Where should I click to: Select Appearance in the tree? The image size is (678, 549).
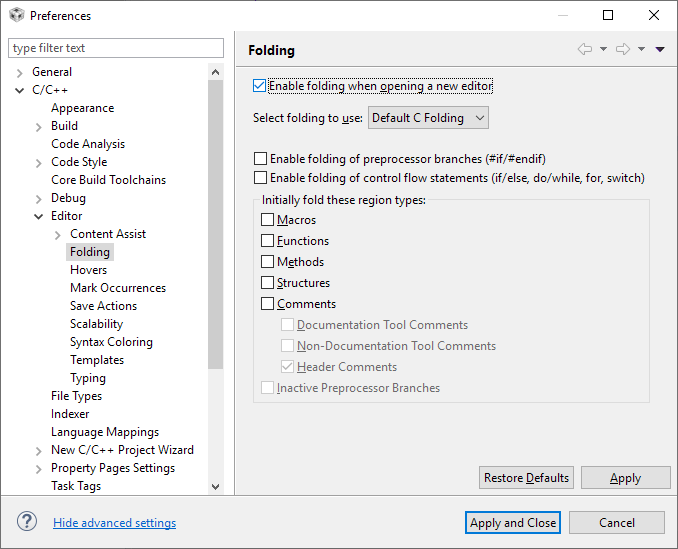point(83,108)
